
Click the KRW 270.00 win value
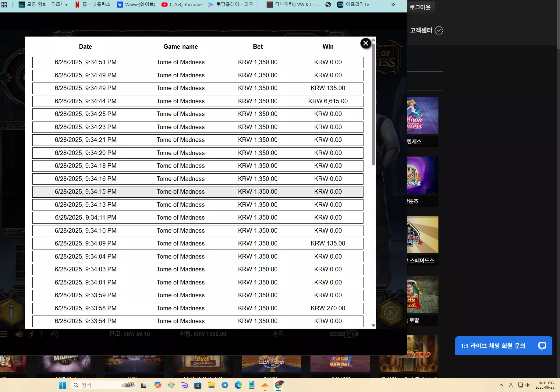[x=328, y=308]
